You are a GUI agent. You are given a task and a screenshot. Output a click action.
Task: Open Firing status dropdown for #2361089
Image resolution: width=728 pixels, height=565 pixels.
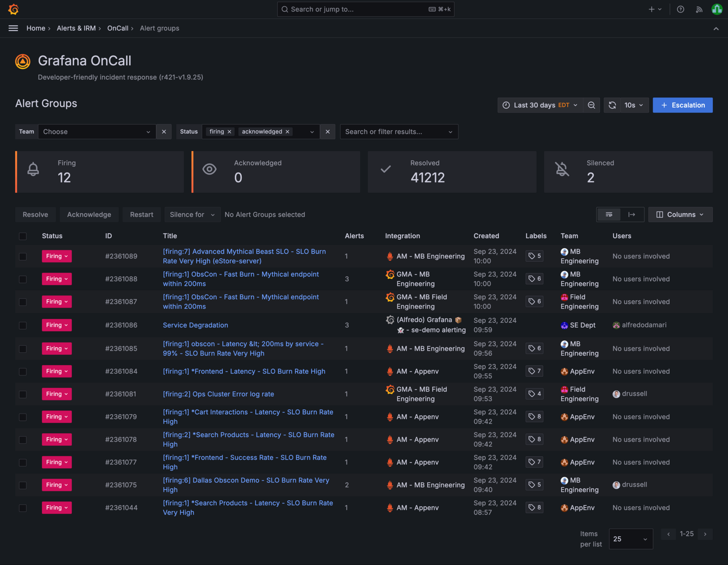(57, 256)
